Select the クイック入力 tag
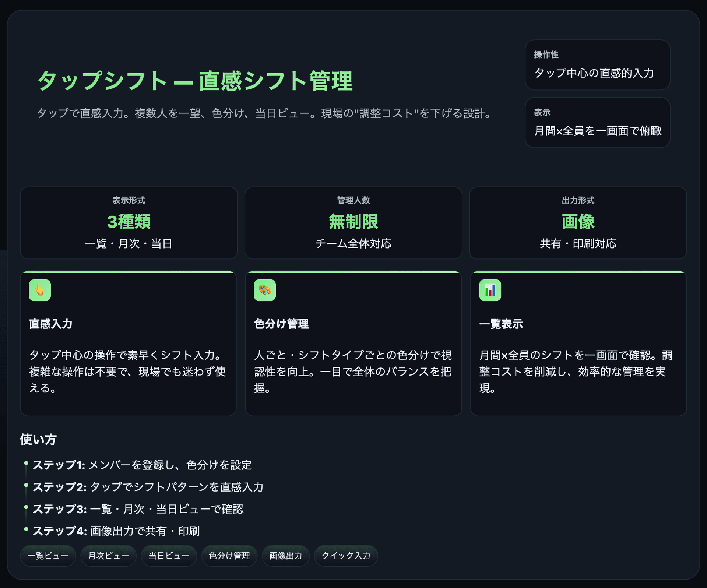The width and height of the screenshot is (707, 588). 345,556
